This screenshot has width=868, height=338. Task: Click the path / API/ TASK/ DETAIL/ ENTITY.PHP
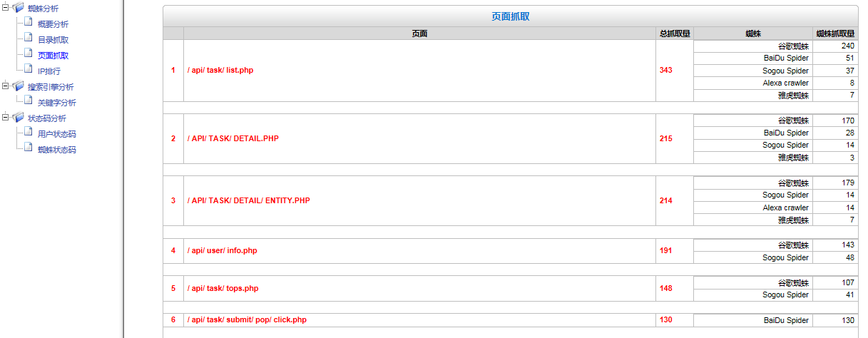[x=249, y=200]
